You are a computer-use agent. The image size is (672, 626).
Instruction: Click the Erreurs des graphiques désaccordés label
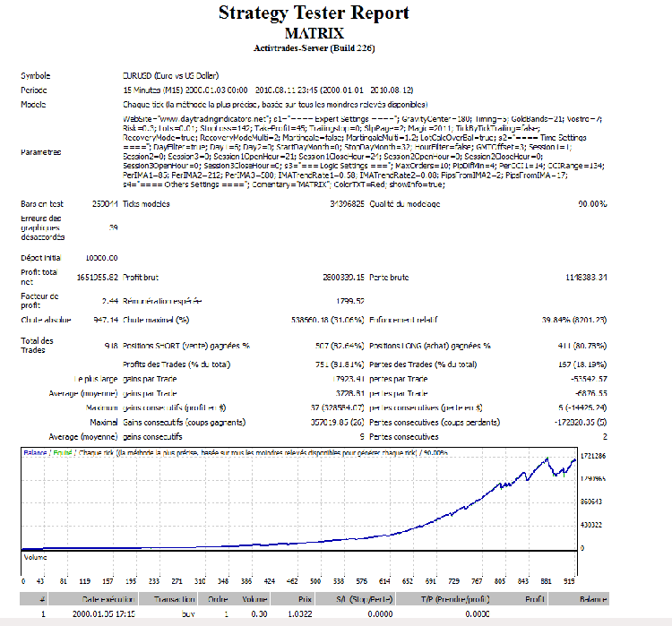(x=42, y=227)
